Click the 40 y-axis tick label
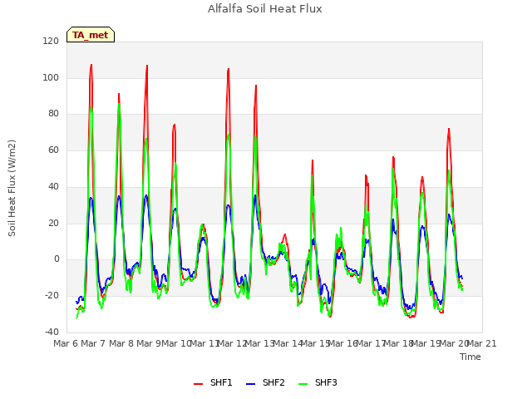Screen dimensions: 532x399 click(x=53, y=186)
